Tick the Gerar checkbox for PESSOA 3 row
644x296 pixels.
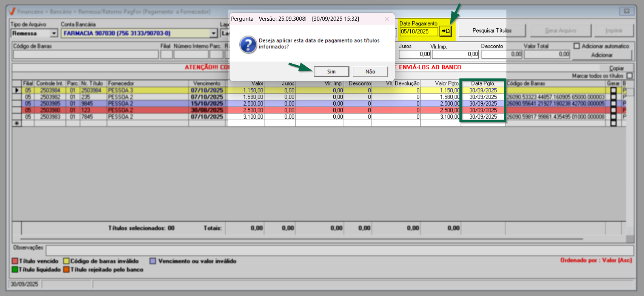point(613,90)
